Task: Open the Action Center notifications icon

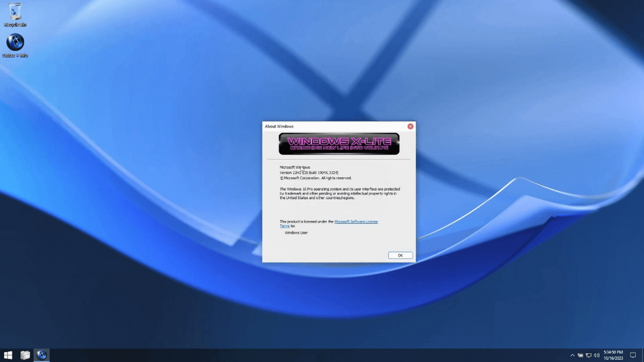Action: pyautogui.click(x=633, y=356)
